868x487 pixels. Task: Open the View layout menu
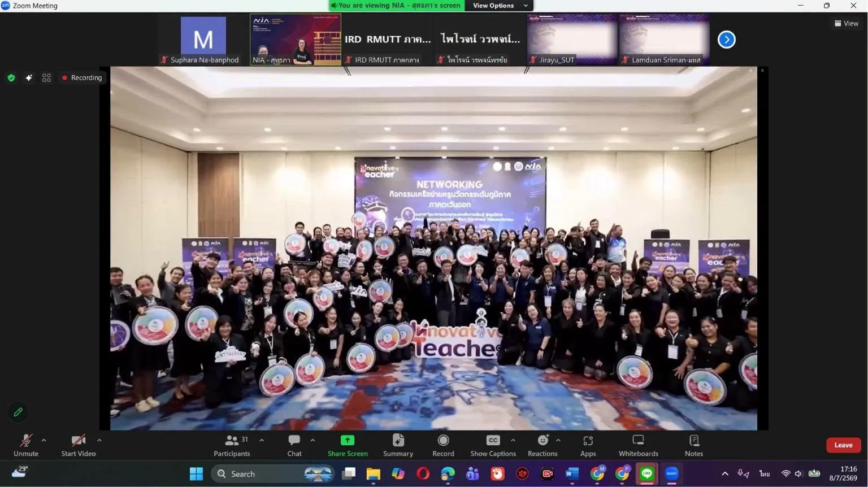(846, 23)
